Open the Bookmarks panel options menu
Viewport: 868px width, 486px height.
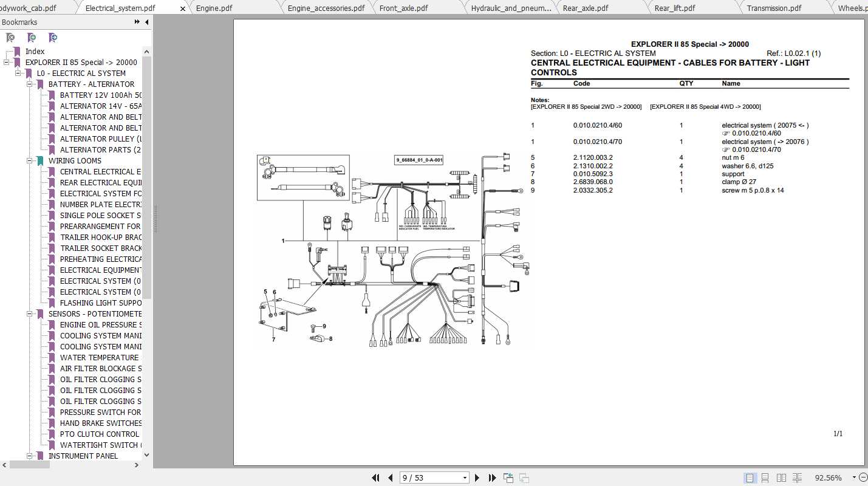(138, 22)
